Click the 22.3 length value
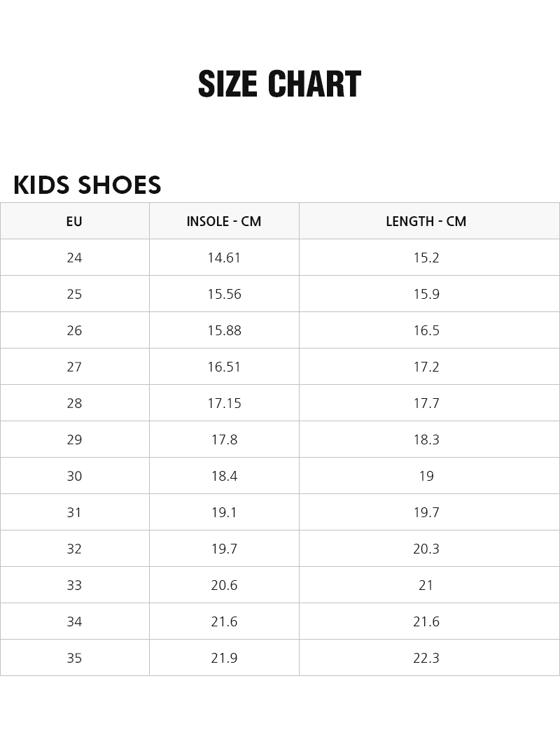Viewport: 560px width, 739px height. (x=426, y=658)
